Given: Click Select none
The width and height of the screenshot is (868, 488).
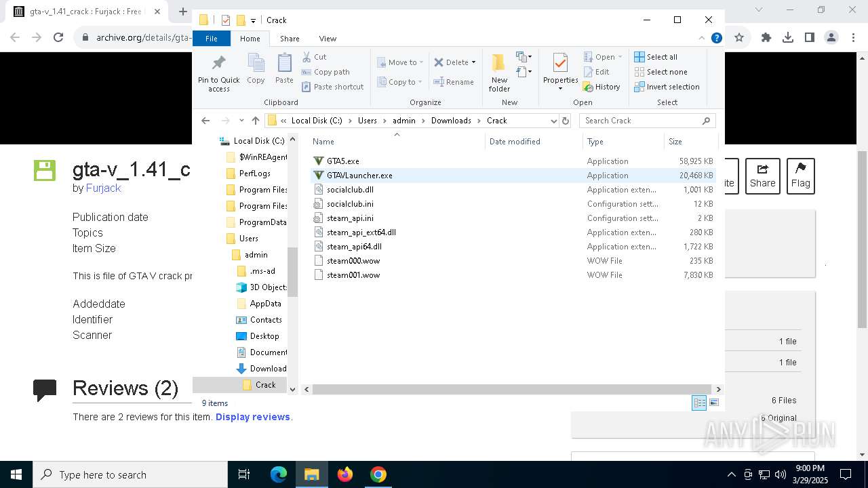Looking at the screenshot, I should pos(660,72).
